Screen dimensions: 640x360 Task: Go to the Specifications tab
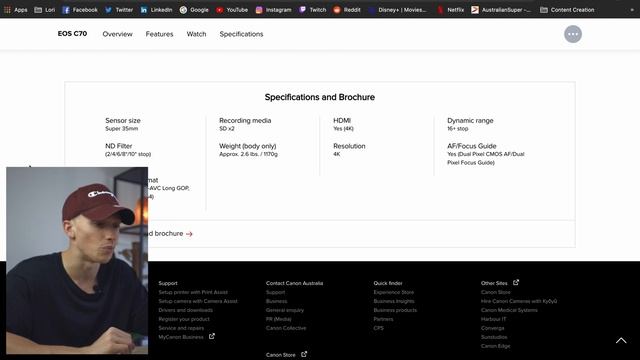pyautogui.click(x=241, y=34)
